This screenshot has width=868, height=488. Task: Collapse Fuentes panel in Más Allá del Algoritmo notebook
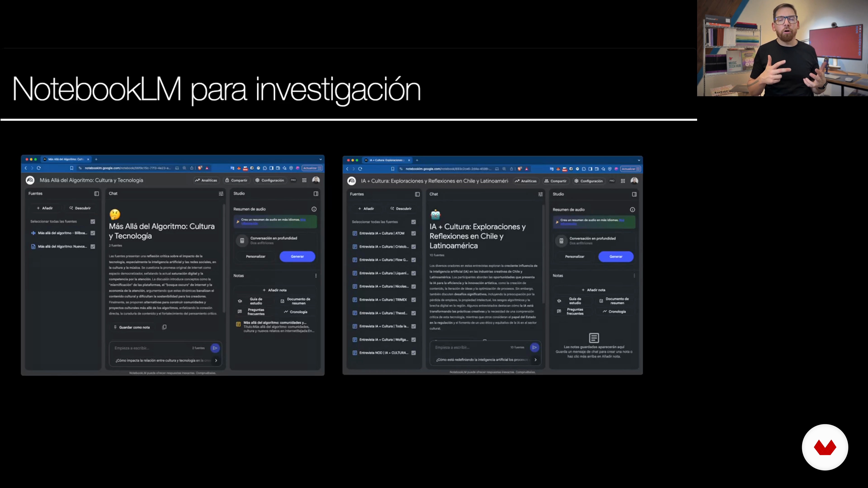[96, 194]
